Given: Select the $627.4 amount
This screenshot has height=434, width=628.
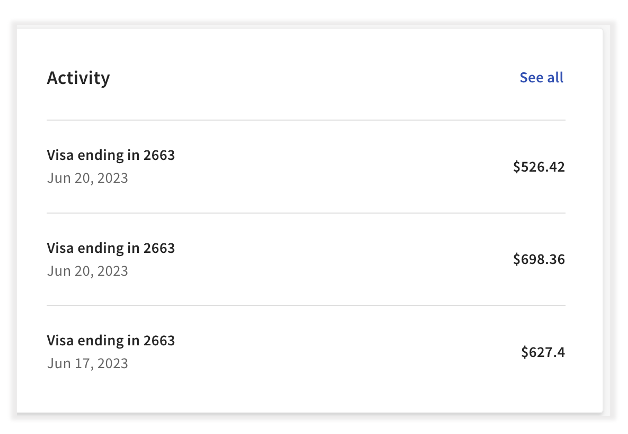Looking at the screenshot, I should (542, 352).
